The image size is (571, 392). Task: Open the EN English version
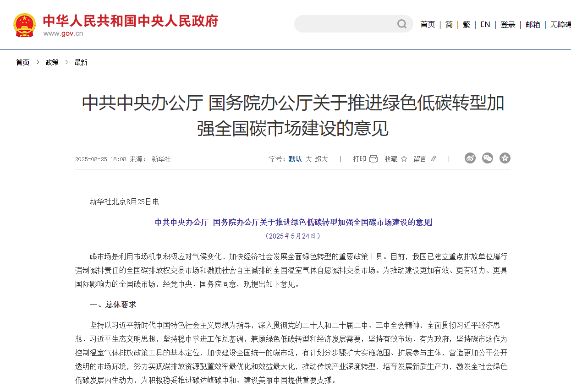tap(485, 24)
